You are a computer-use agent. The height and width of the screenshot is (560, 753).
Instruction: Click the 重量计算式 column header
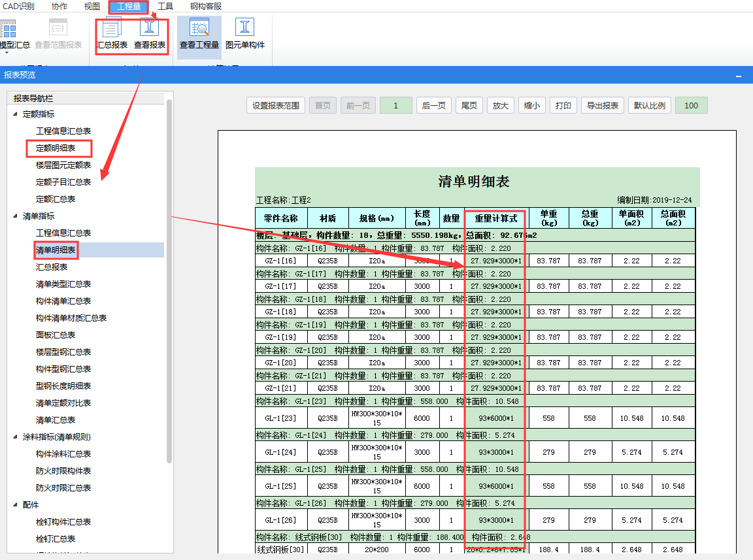click(x=495, y=218)
